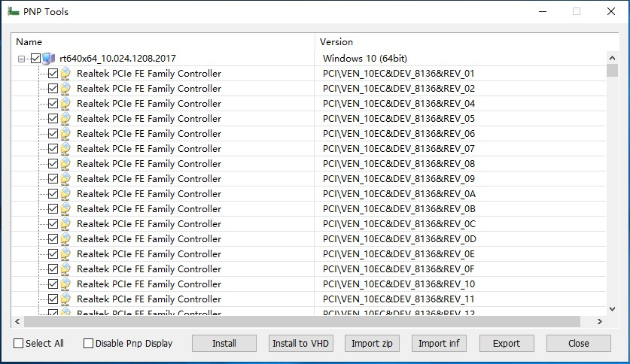Click the network device icon for REV_0D row
Image resolution: width=630 pixels, height=364 pixels.
66,239
